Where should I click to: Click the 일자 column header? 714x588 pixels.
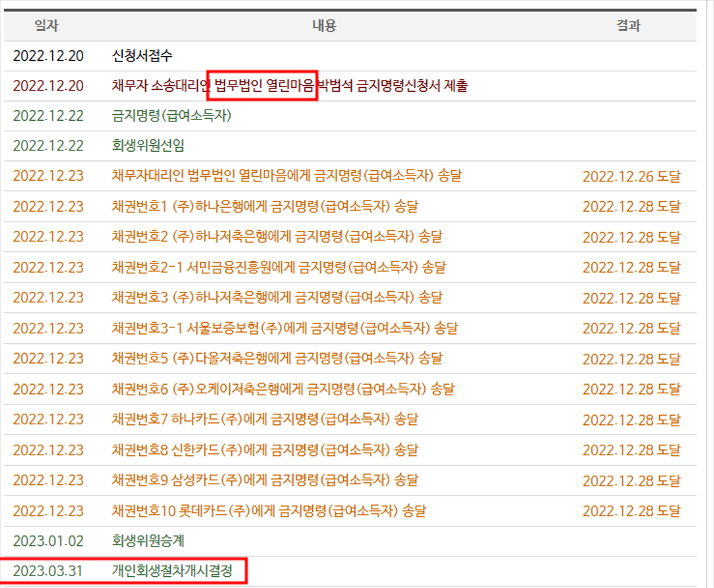pyautogui.click(x=46, y=26)
